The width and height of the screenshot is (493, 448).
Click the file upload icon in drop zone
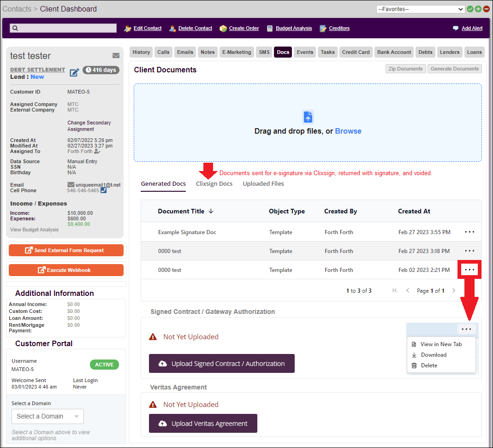(308, 117)
